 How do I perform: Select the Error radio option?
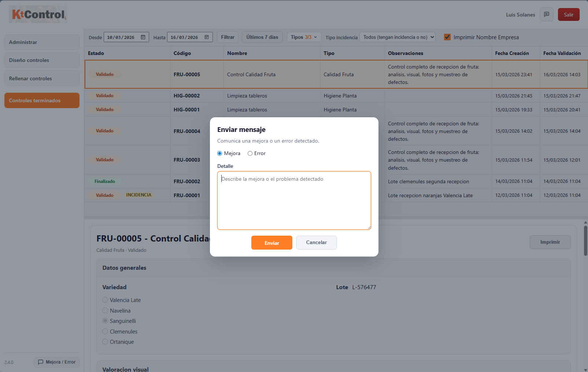[250, 154]
